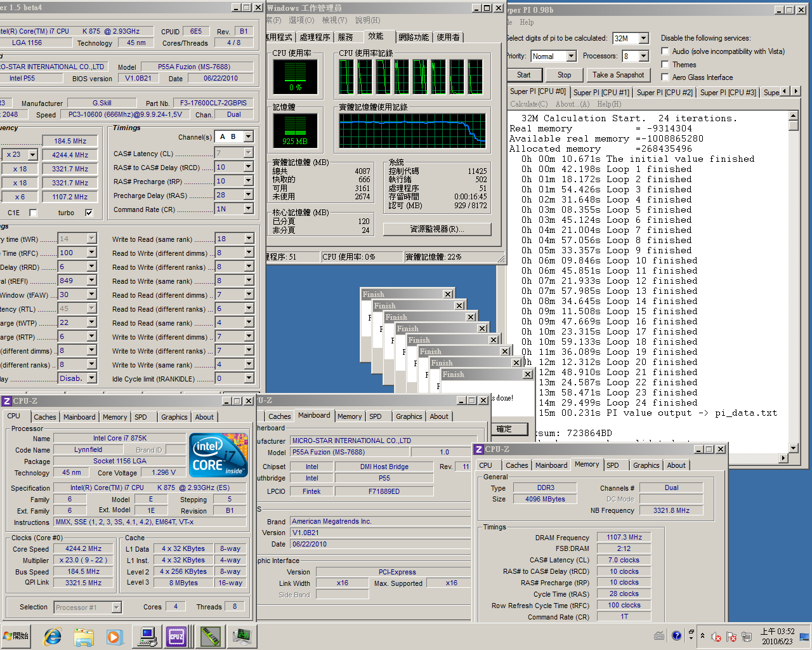Open Task Manager 檢視(V) menu
Screen dimensions: 812x650
pyautogui.click(x=334, y=20)
